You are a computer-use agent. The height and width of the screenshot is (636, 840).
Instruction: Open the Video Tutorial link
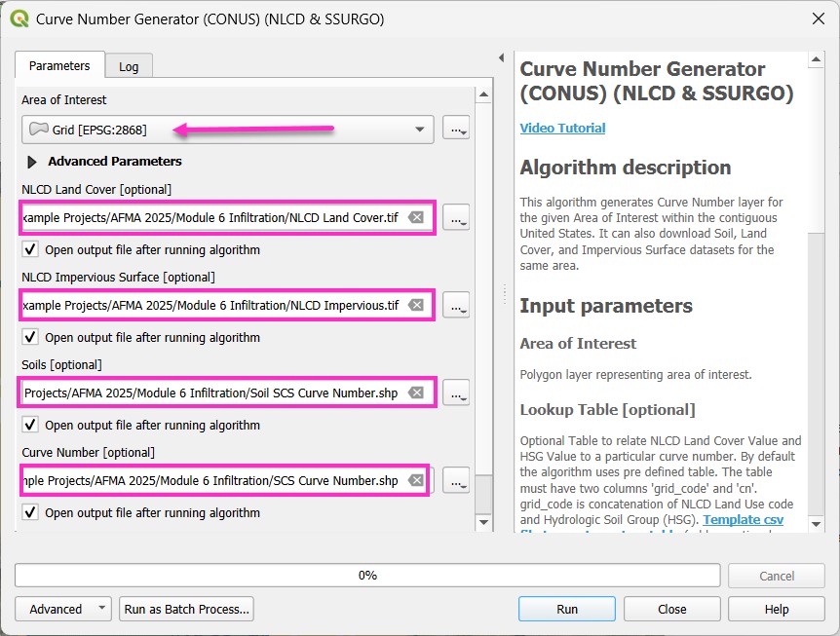tap(562, 128)
